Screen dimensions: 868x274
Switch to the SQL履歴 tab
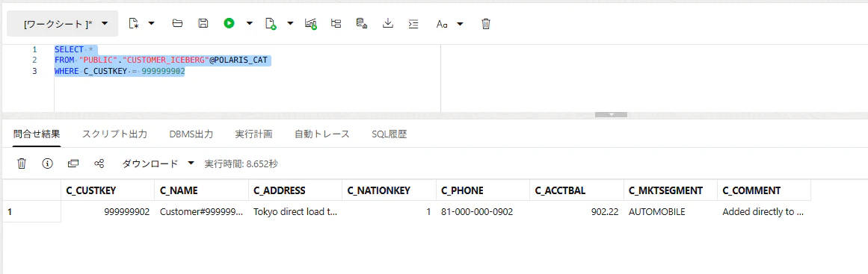click(390, 134)
